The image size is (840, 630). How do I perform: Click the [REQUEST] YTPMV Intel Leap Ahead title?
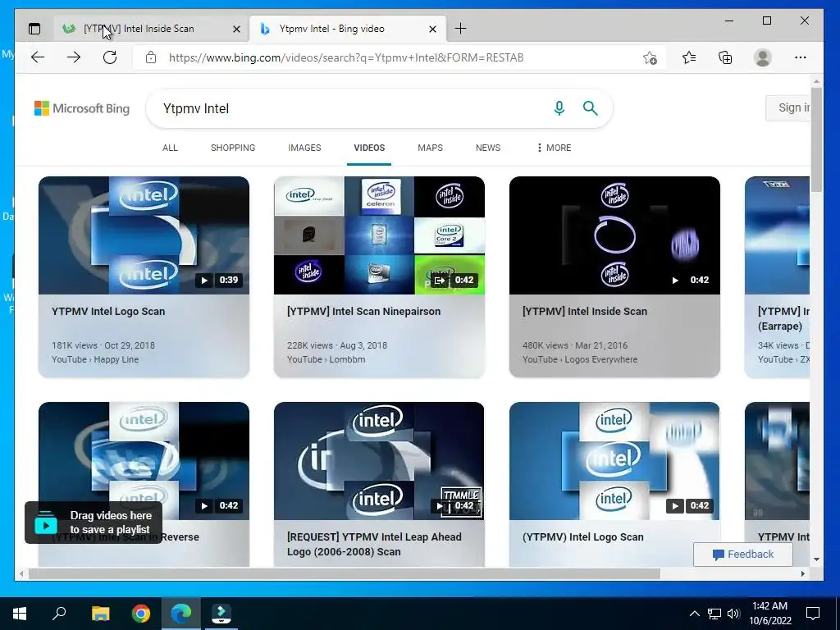coord(374,545)
